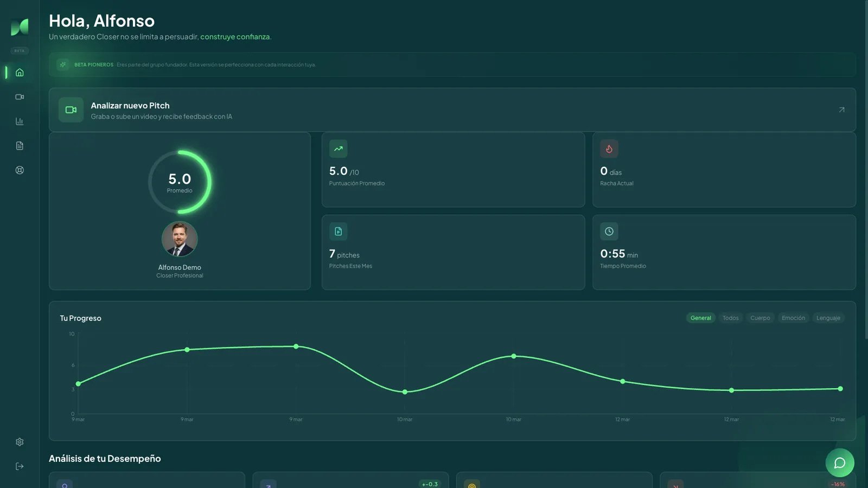Image resolution: width=868 pixels, height=488 pixels.
Task: Click the Puntuación Promedio label
Action: pos(357,183)
